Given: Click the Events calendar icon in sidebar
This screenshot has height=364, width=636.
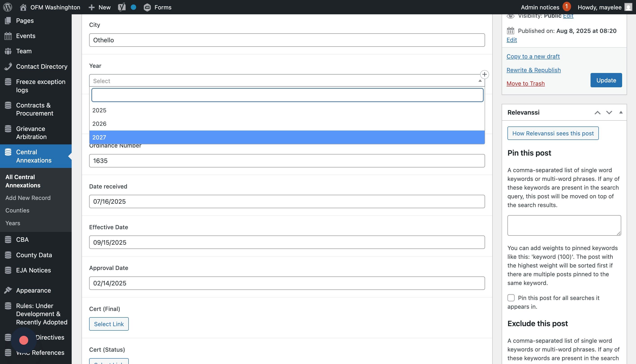Looking at the screenshot, I should tap(8, 36).
